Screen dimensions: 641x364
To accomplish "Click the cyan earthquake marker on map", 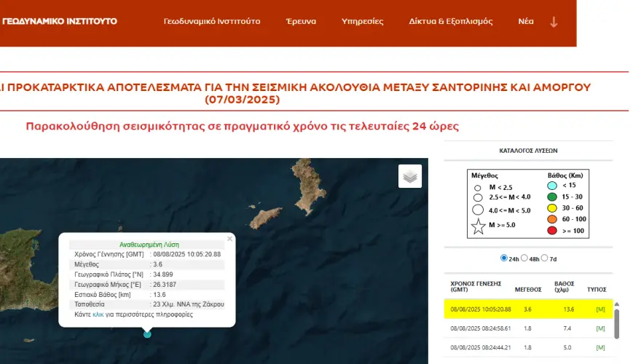I will pyautogui.click(x=148, y=333).
